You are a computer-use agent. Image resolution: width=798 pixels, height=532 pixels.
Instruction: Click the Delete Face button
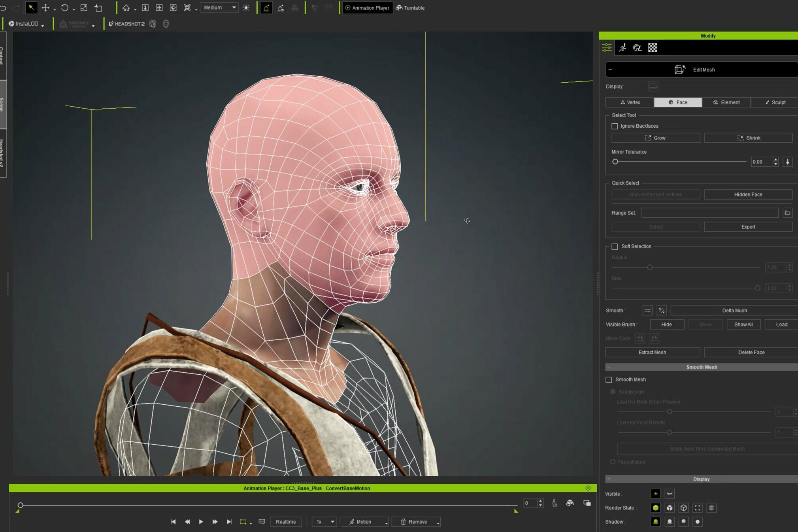(x=751, y=352)
